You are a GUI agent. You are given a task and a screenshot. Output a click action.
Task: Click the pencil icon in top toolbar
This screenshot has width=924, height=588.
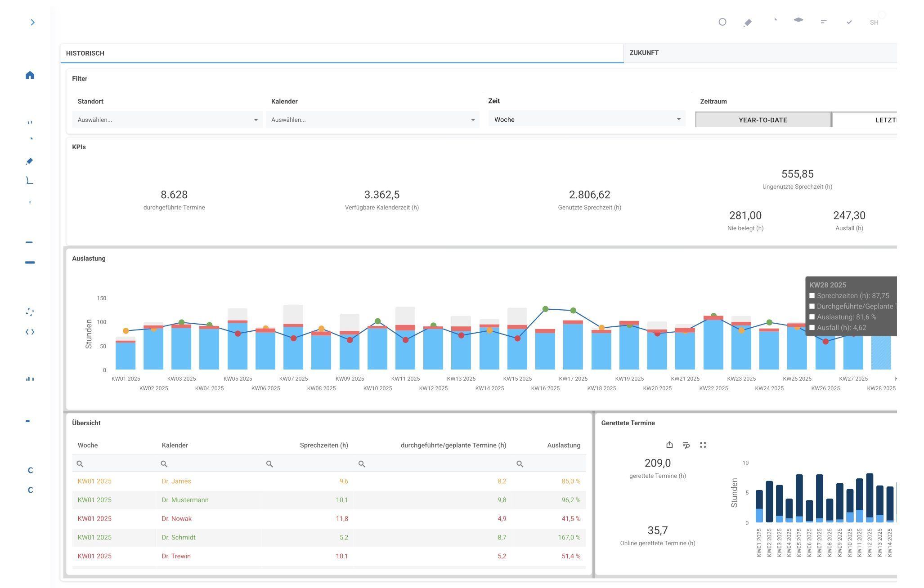[x=748, y=22]
